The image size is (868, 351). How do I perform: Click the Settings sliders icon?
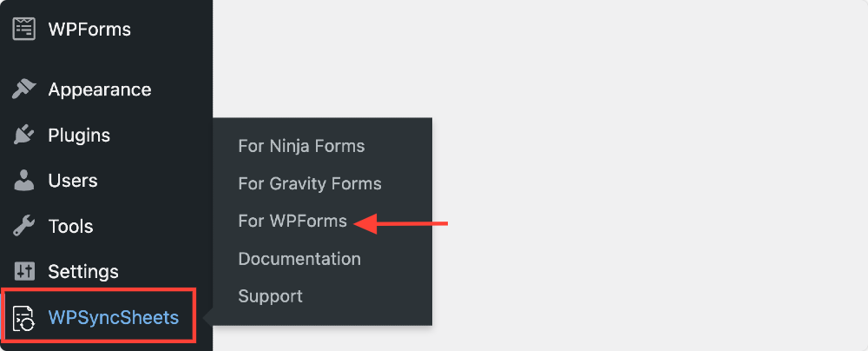point(23,272)
